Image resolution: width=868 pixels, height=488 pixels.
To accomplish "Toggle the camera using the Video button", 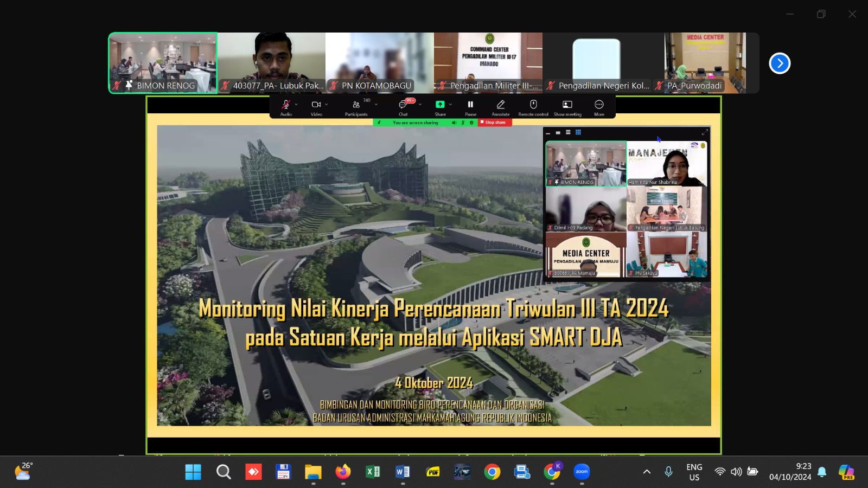I will (316, 105).
